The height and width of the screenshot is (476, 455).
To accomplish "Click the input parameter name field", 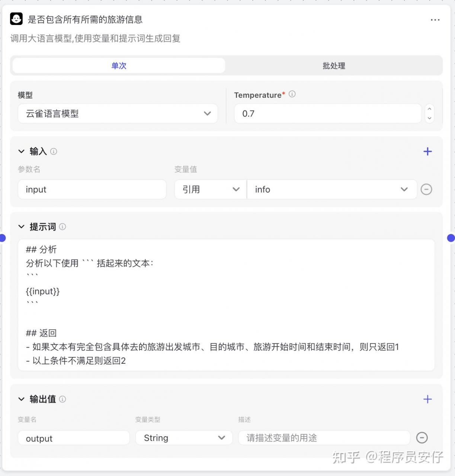I will [92, 189].
